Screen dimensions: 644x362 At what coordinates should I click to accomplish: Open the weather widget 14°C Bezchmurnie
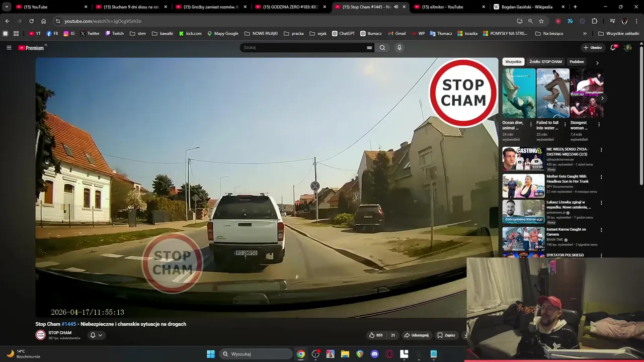(23, 354)
